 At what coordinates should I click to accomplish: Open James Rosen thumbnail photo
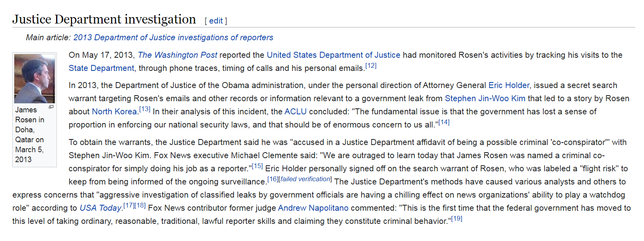coord(35,79)
